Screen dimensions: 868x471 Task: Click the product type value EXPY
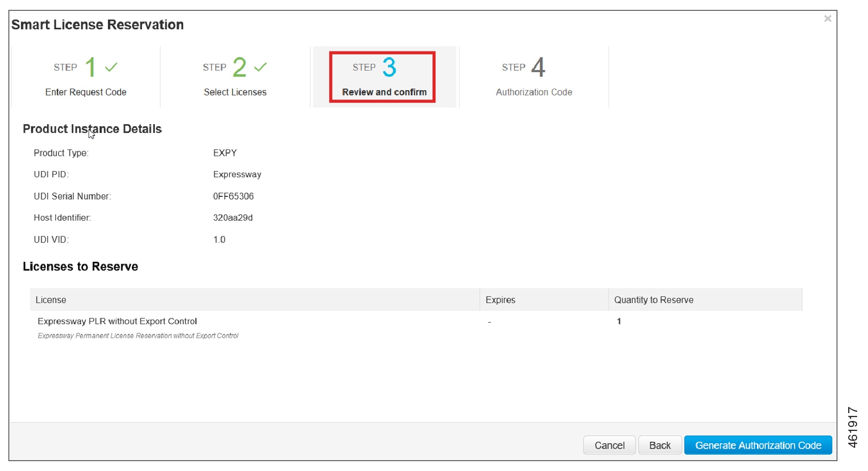coord(225,153)
